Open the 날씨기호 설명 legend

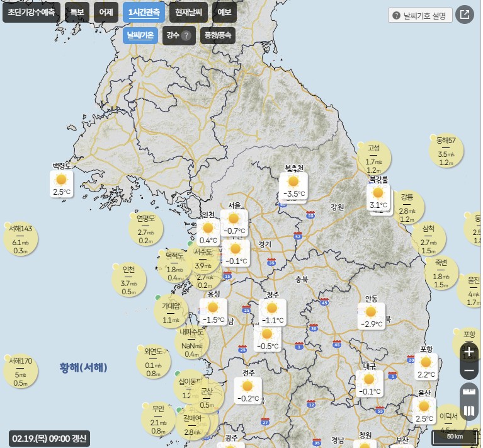click(x=421, y=15)
